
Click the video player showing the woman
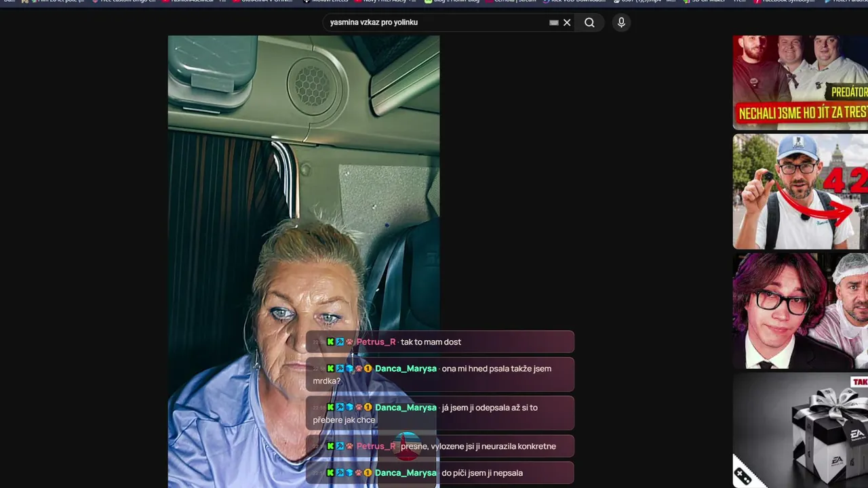click(304, 262)
